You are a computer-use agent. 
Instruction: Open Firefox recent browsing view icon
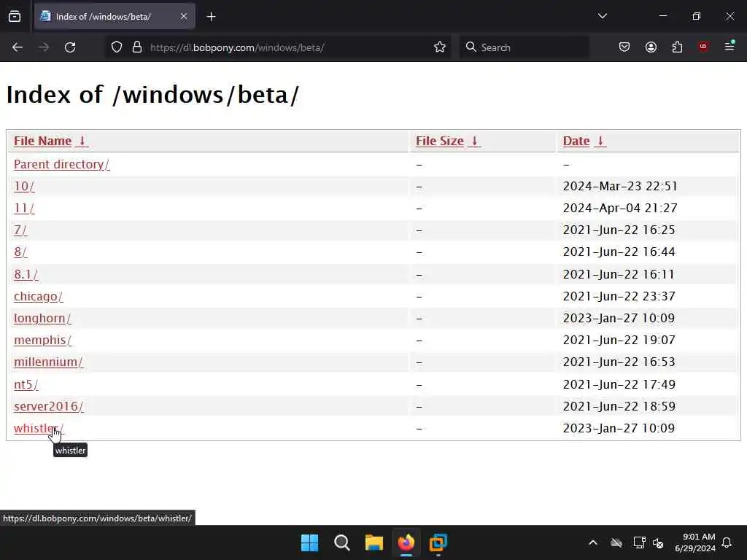15,17
